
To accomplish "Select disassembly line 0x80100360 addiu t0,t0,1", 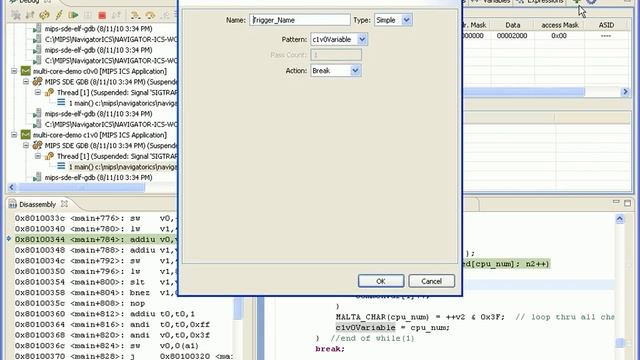I will (105, 313).
